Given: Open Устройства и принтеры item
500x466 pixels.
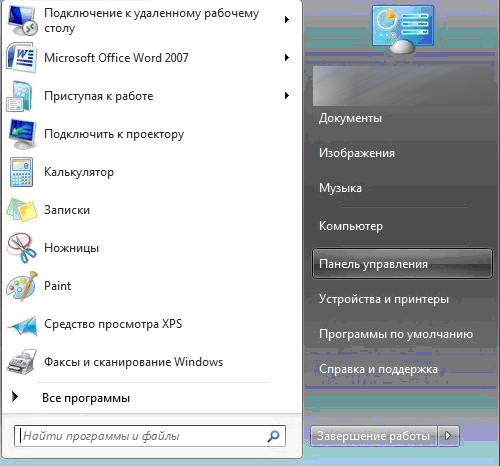Looking at the screenshot, I should 384,299.
